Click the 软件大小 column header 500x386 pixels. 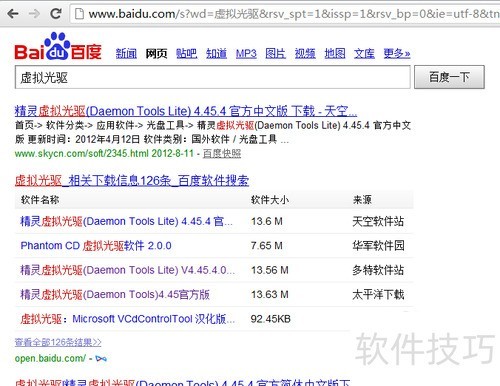point(270,200)
